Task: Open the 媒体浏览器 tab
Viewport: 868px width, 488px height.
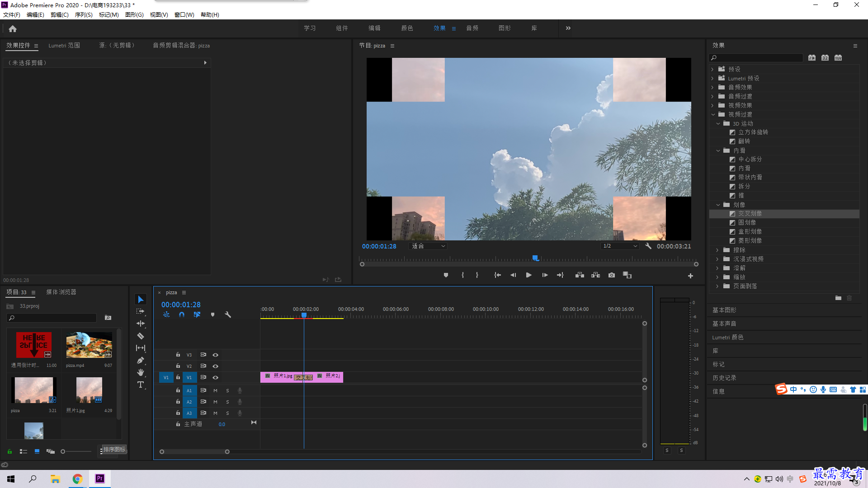Action: tap(61, 292)
